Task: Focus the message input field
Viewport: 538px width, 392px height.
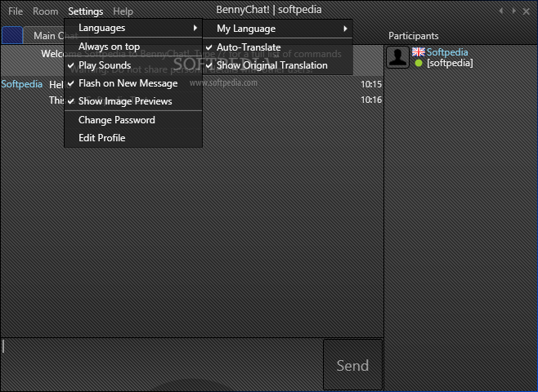Action: pyautogui.click(x=162, y=364)
